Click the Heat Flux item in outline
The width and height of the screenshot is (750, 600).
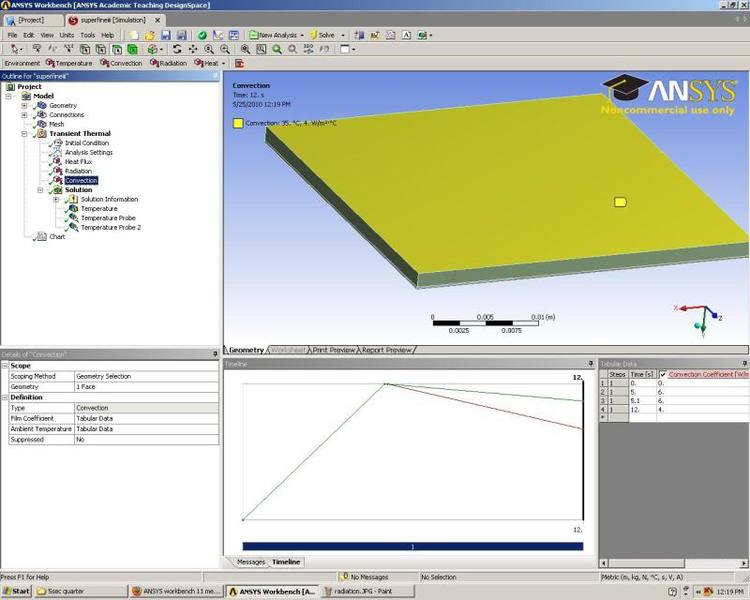tap(78, 162)
